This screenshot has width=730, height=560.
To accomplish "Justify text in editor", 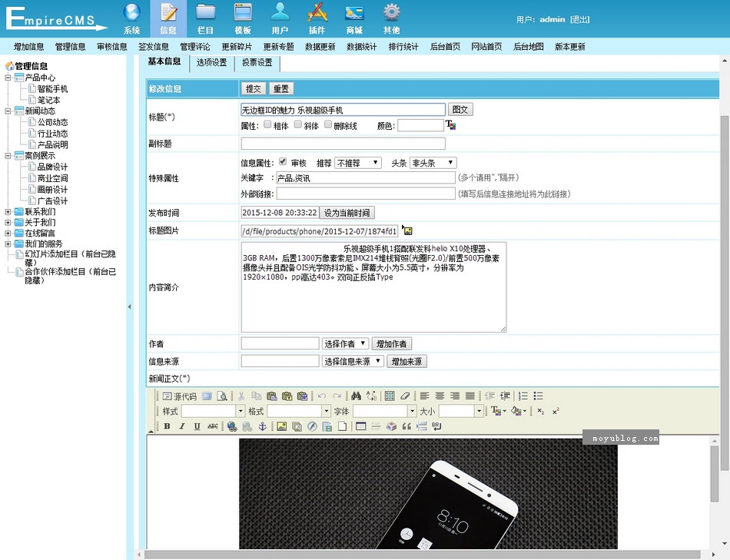I will pyautogui.click(x=470, y=396).
